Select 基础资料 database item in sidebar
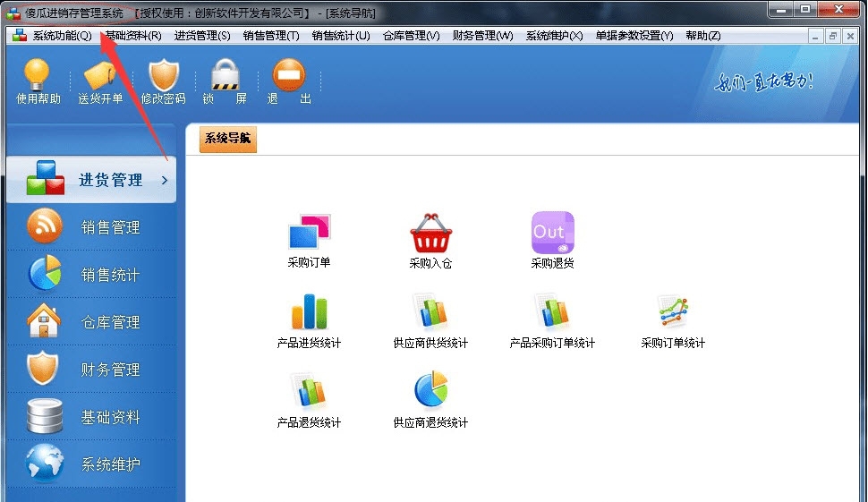The image size is (868, 502). [91, 417]
